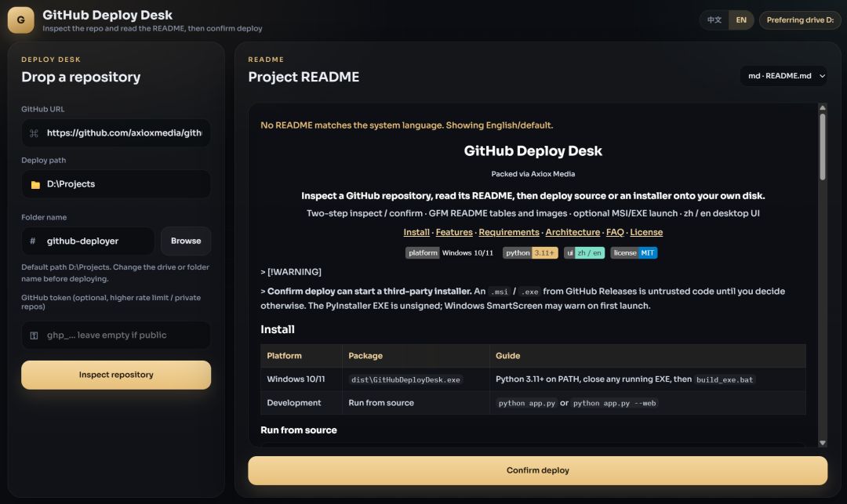Open the Install link in README
This screenshot has height=504, width=847.
click(416, 232)
